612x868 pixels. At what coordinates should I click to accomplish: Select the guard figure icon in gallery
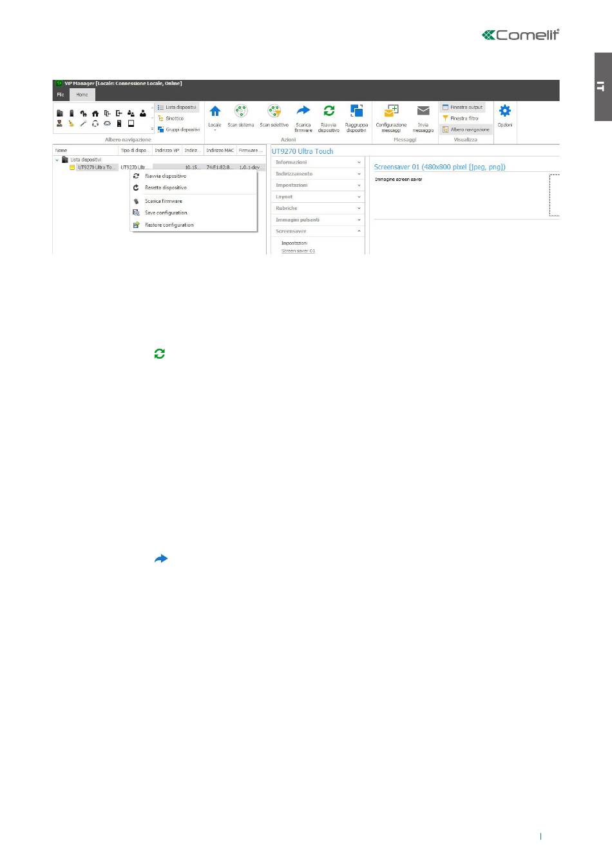59,124
